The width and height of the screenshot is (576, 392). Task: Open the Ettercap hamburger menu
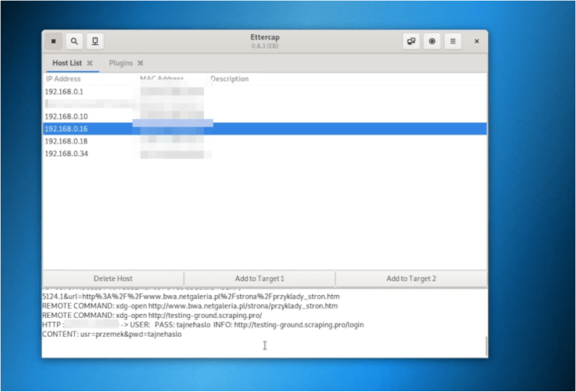[453, 41]
